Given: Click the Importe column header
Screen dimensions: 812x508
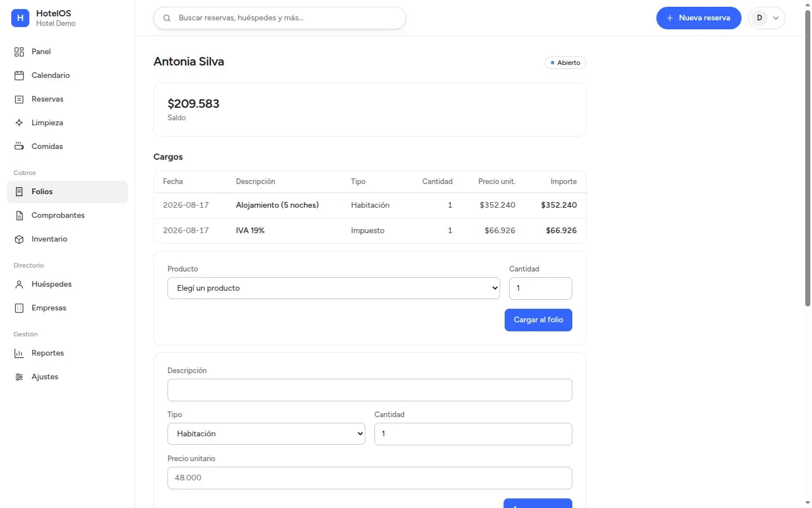Looking at the screenshot, I should coord(564,182).
